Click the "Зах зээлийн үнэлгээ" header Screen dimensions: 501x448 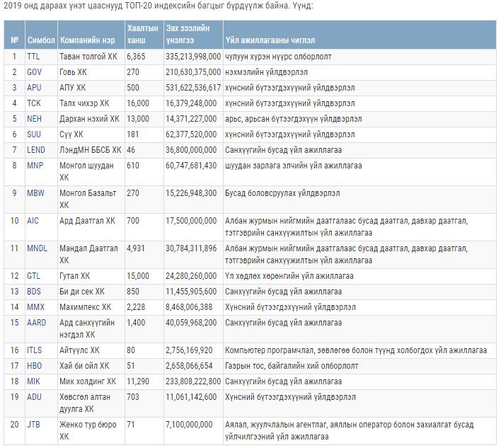click(188, 33)
